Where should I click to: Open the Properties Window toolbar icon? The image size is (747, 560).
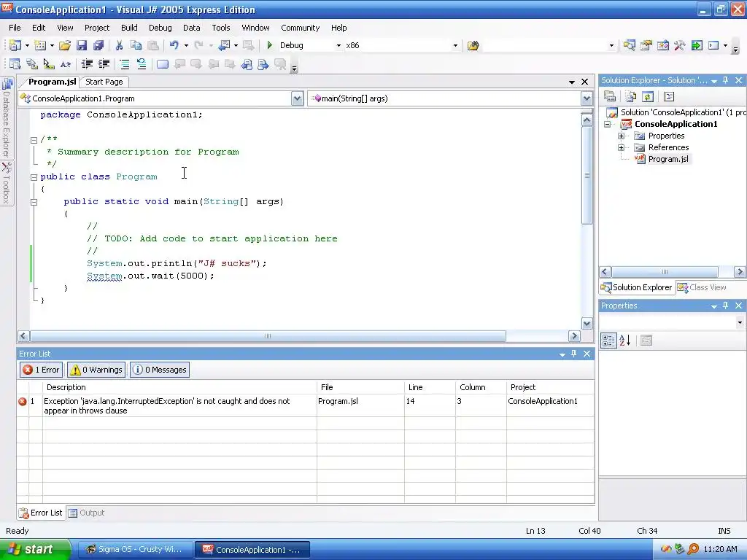tap(646, 45)
